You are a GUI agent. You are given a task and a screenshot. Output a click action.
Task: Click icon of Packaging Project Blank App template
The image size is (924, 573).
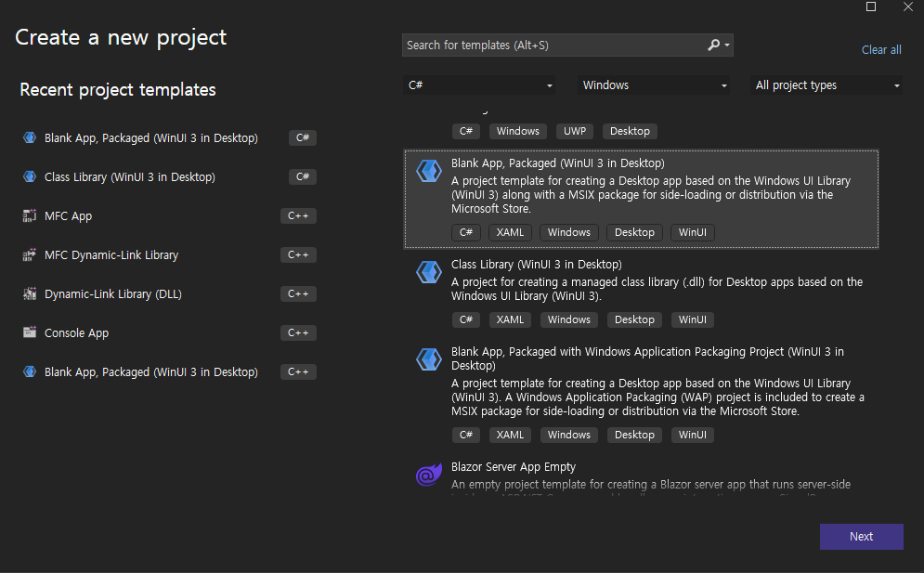tap(429, 359)
